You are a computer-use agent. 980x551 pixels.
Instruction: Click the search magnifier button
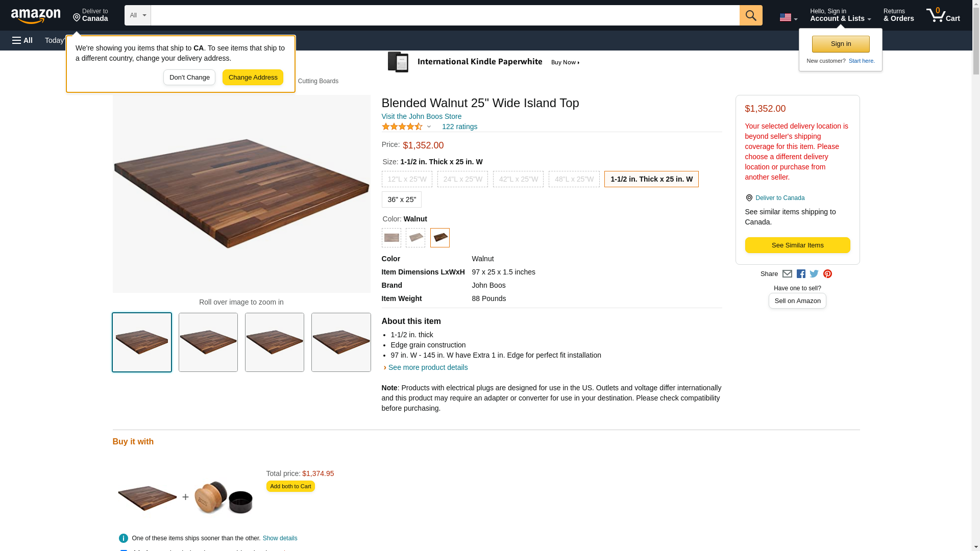(x=750, y=15)
